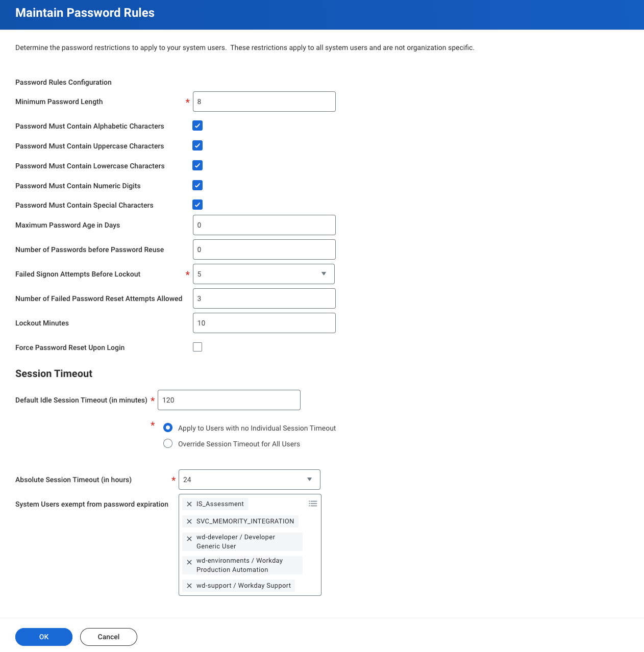The height and width of the screenshot is (652, 644).
Task: Uncheck Password Must Contain Uppercase Characters
Action: [197, 145]
